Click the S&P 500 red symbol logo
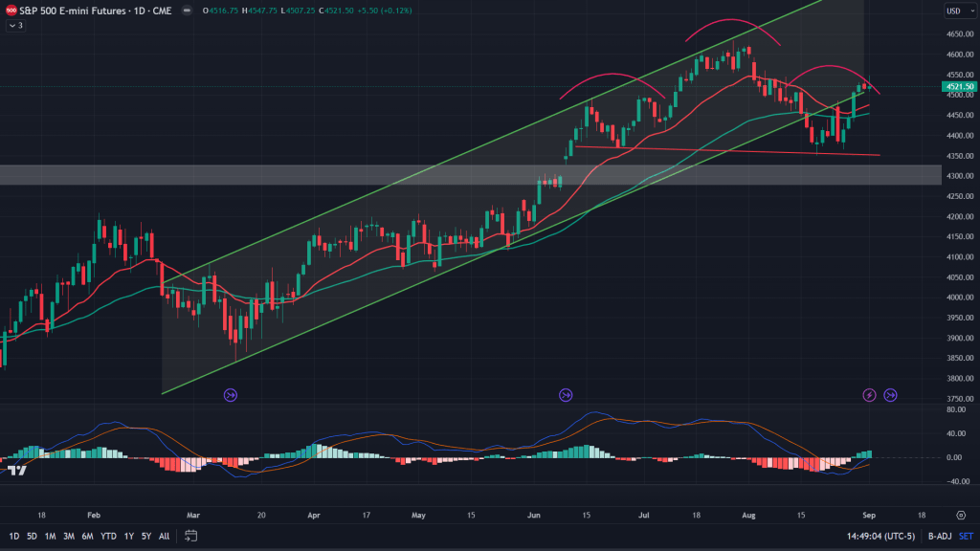 point(11,11)
